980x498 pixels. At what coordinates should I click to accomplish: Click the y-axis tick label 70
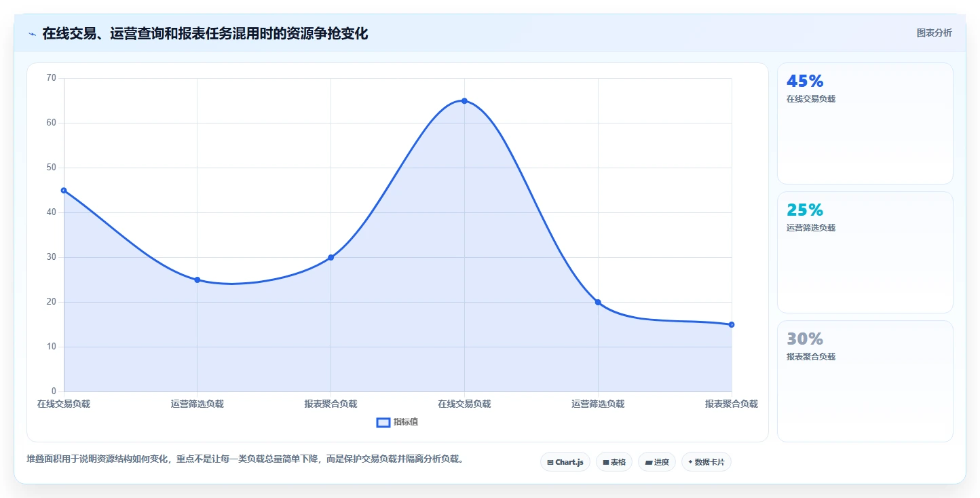click(x=52, y=78)
